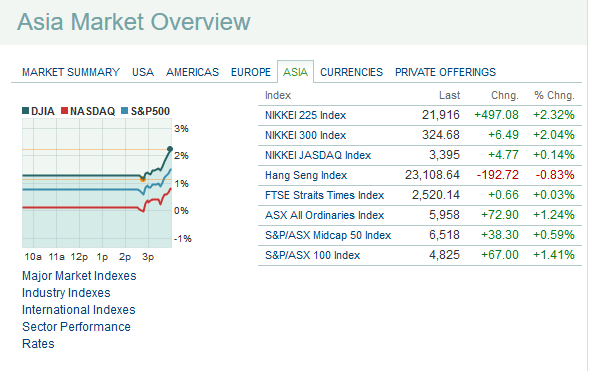This screenshot has width=589, height=371.
Task: Switch to the USA tab
Action: pyautogui.click(x=143, y=72)
